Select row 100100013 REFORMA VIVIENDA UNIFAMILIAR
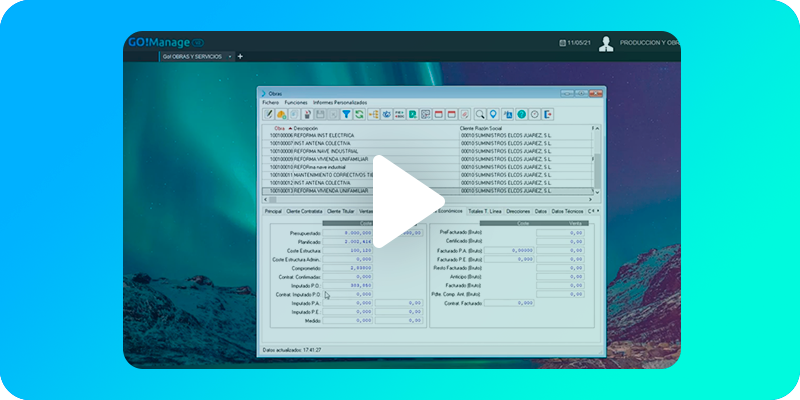 point(427,191)
